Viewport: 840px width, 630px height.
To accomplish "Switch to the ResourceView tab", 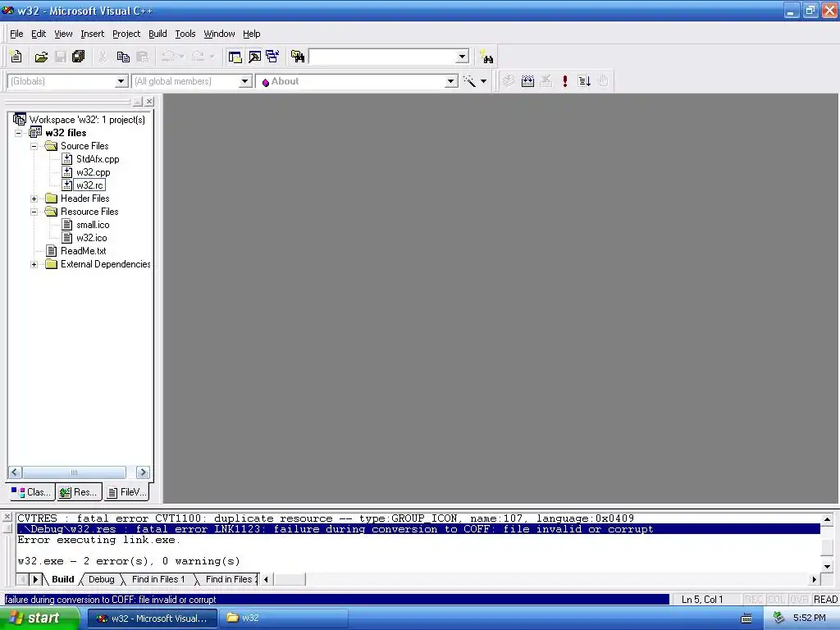I will [79, 492].
